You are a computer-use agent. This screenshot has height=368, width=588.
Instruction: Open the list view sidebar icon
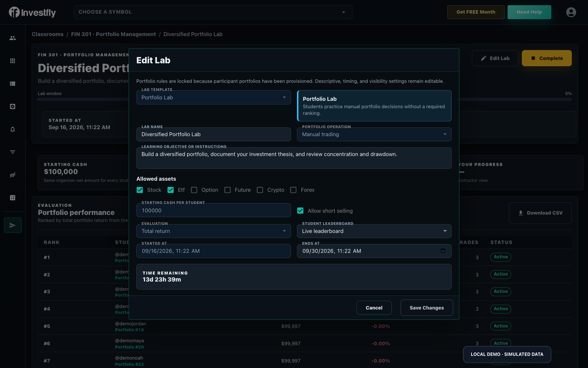[12, 84]
